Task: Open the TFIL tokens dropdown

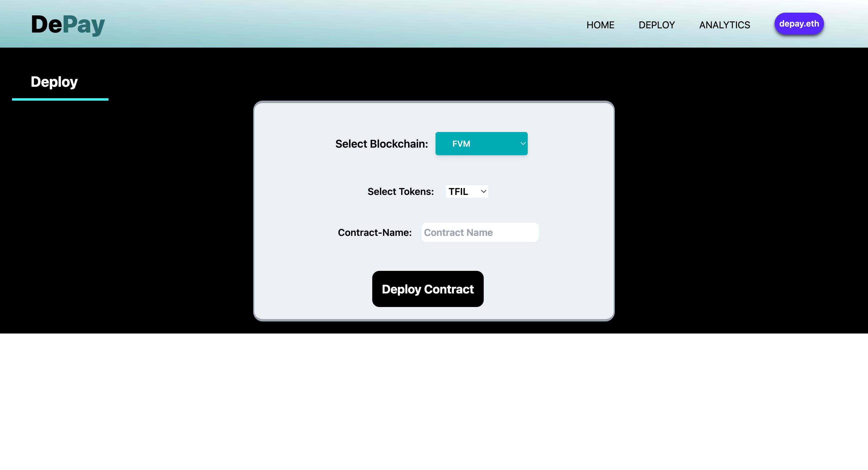Action: [x=467, y=191]
